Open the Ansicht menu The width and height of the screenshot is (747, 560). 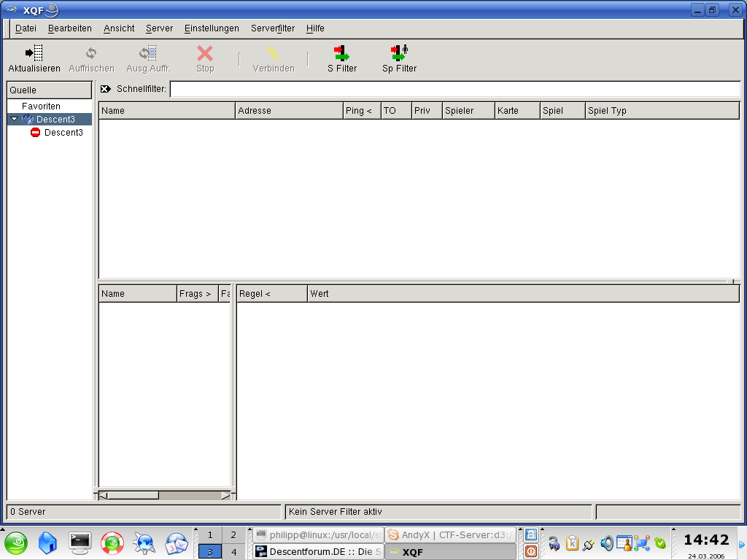(119, 28)
